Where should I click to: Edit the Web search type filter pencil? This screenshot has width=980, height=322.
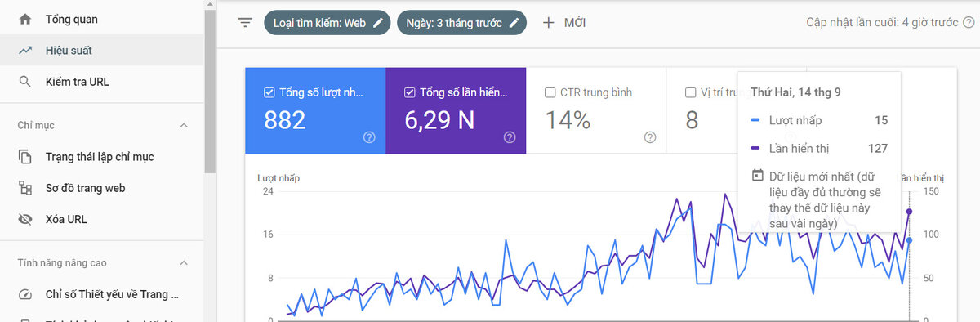tap(377, 23)
